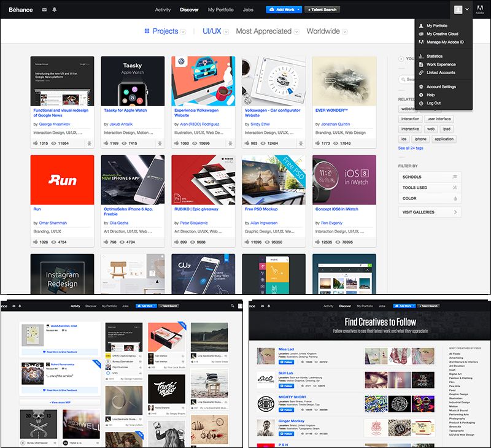
Task: Open the messages envelope icon in top bar
Action: click(44, 10)
